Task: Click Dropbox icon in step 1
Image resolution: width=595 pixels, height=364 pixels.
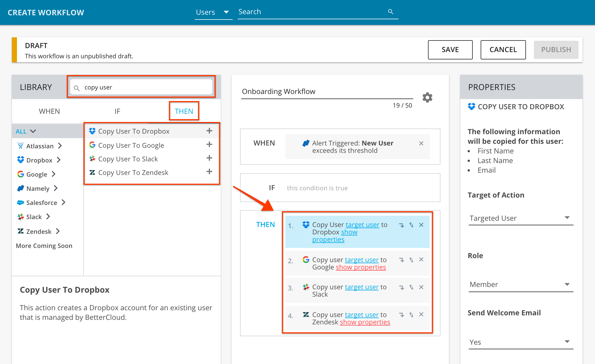Action: (306, 225)
